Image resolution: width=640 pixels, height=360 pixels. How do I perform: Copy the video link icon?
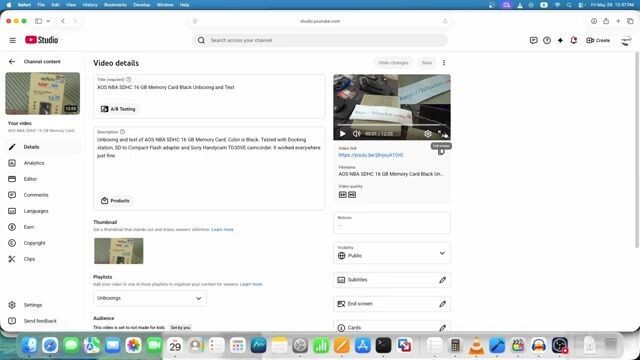coord(441,152)
